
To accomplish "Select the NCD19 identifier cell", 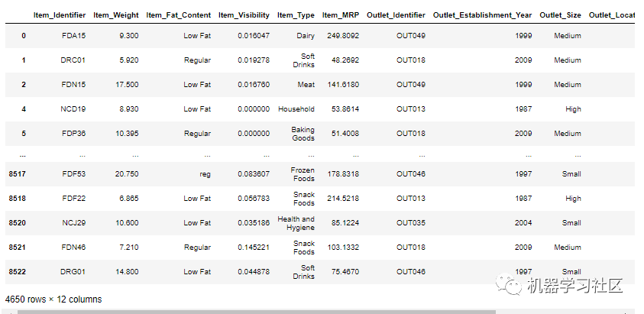I will coord(73,109).
